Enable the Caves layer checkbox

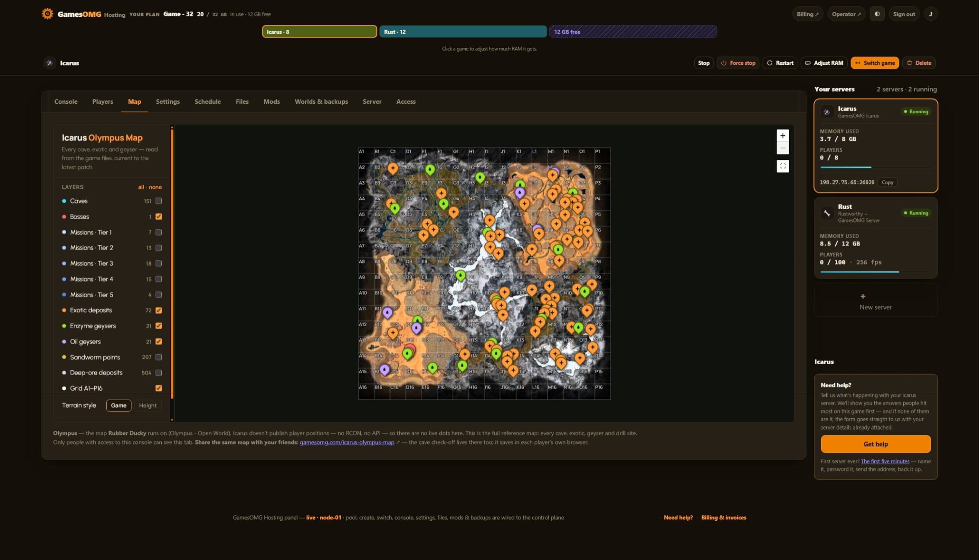coord(159,201)
